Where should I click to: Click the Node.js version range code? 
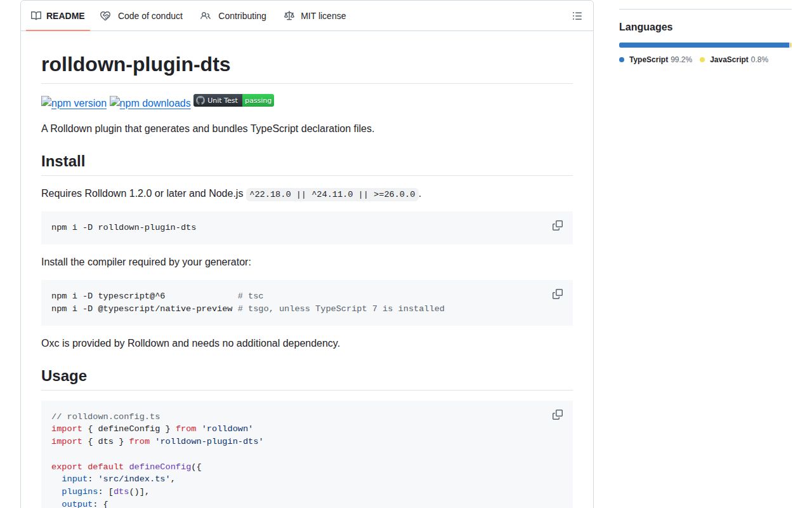tap(332, 194)
